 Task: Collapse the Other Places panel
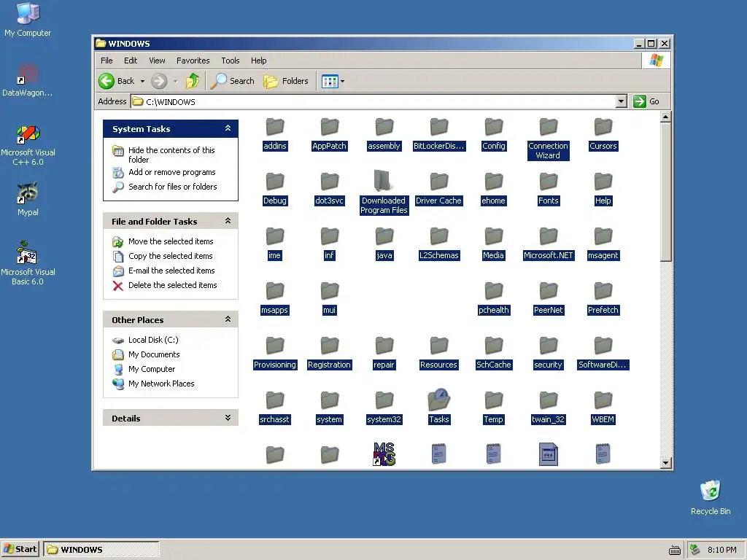[x=228, y=319]
